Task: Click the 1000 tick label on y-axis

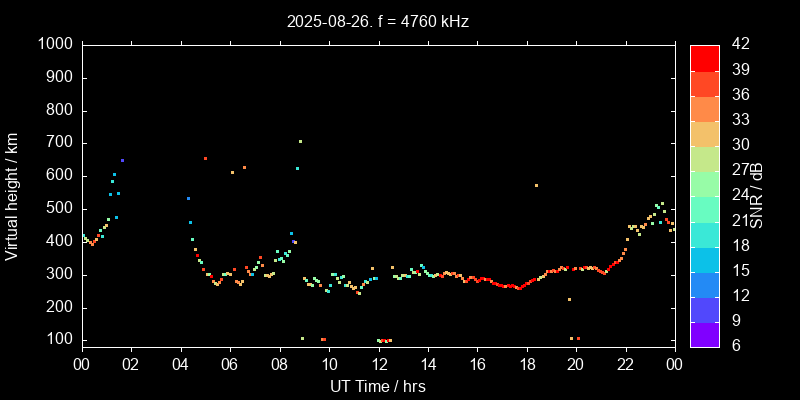Action: (54, 45)
